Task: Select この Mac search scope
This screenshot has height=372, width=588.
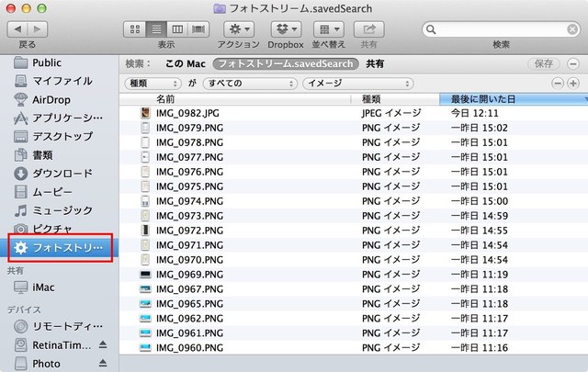Action: 185,64
